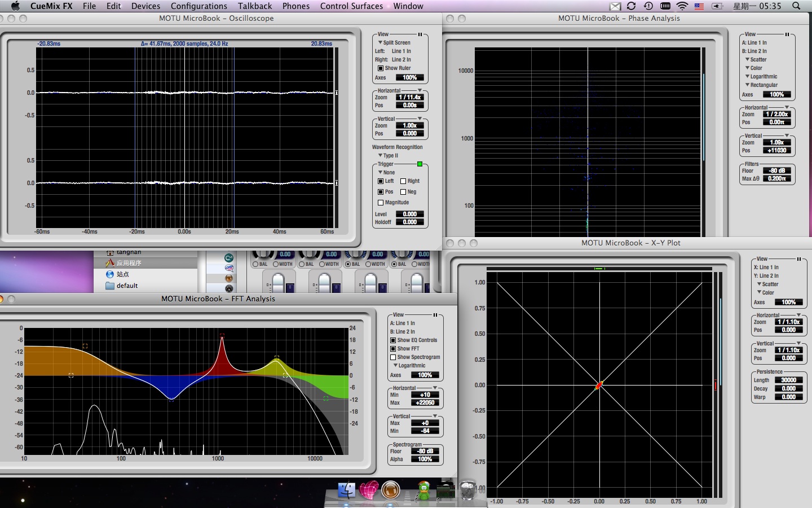Open the pink heart app in Dock
The width and height of the screenshot is (812, 508).
click(369, 490)
